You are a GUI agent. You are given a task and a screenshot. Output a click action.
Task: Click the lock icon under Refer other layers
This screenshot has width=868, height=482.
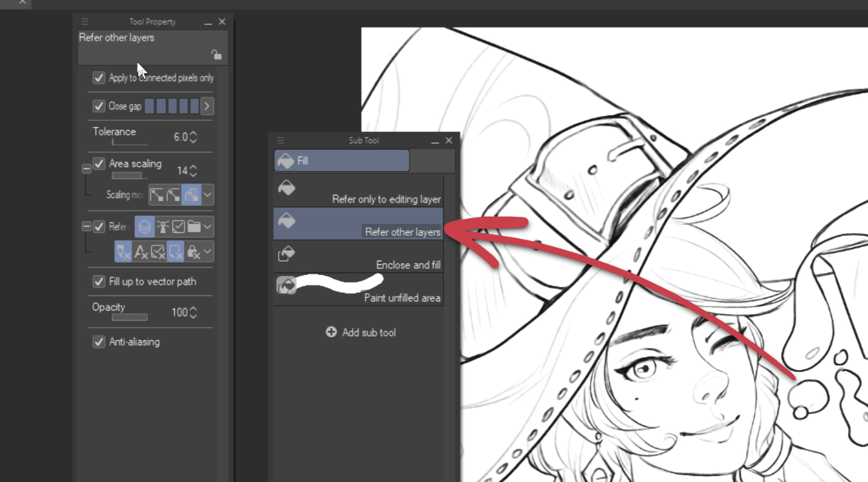click(216, 54)
